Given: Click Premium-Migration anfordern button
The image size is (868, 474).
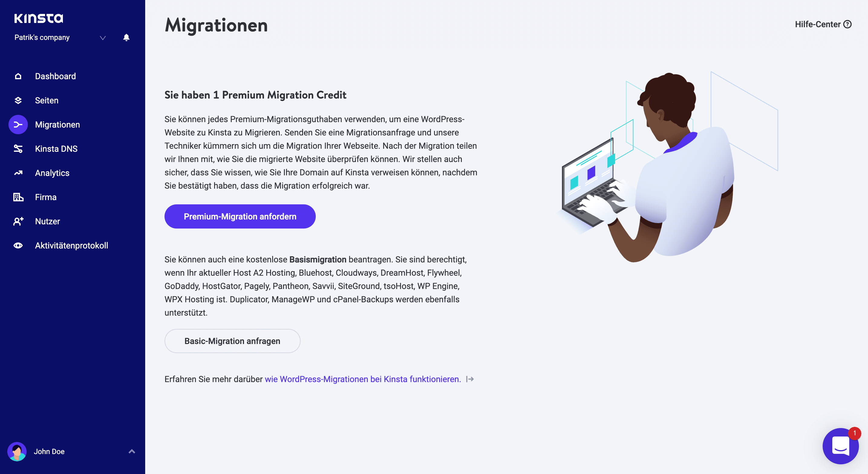Looking at the screenshot, I should (240, 216).
